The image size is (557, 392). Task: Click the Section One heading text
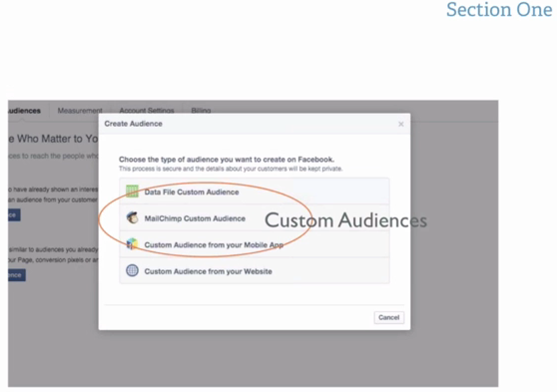pos(499,10)
